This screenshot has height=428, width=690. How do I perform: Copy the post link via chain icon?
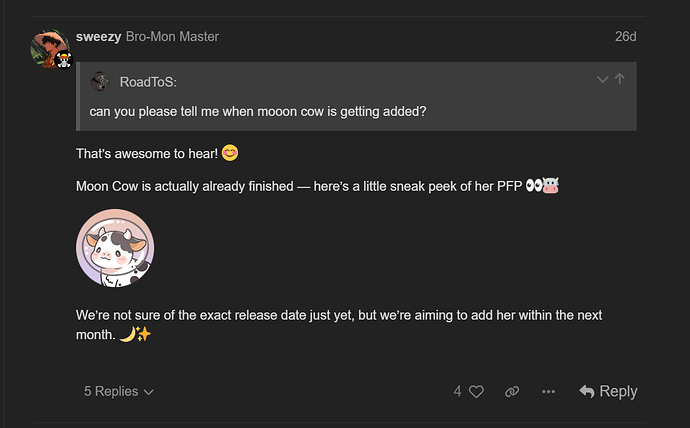[512, 391]
